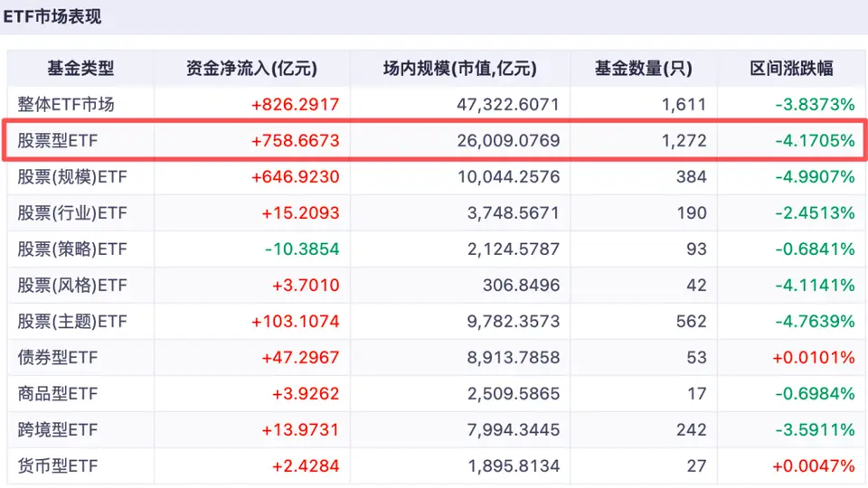Click change value +0.0047%

(814, 466)
